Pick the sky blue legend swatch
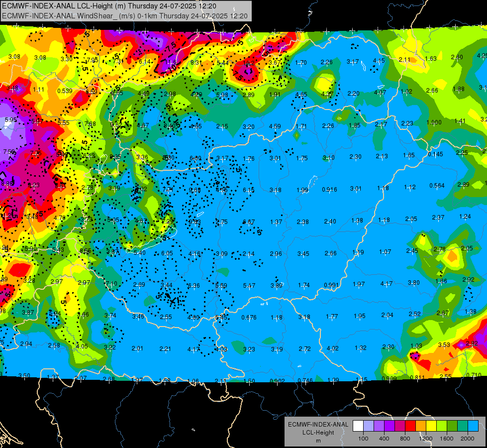 point(473,426)
